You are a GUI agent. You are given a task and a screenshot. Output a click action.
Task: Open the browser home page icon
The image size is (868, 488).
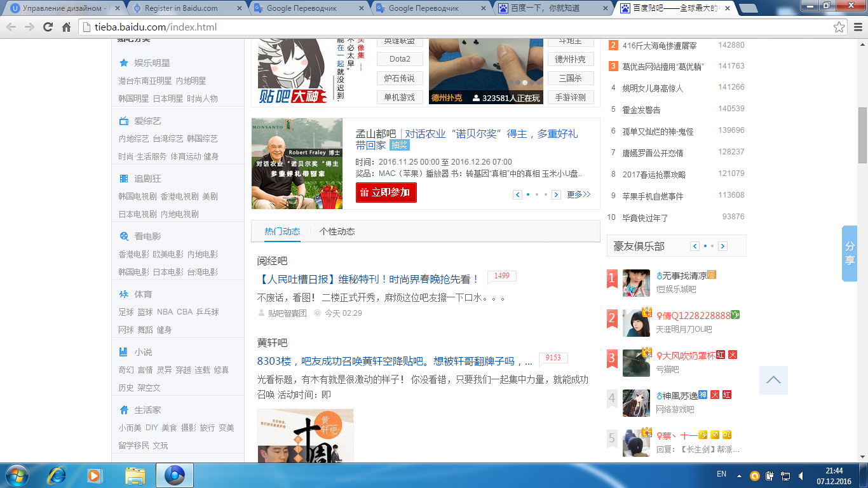(x=66, y=27)
